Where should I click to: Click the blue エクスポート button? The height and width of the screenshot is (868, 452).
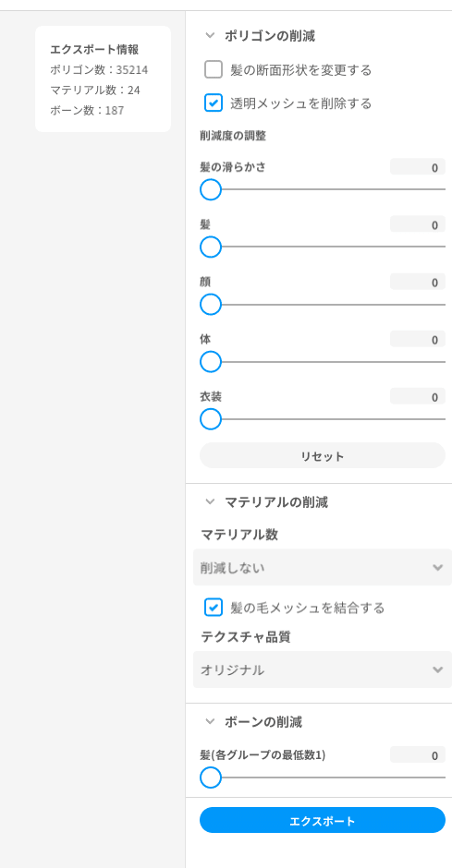pyautogui.click(x=323, y=820)
